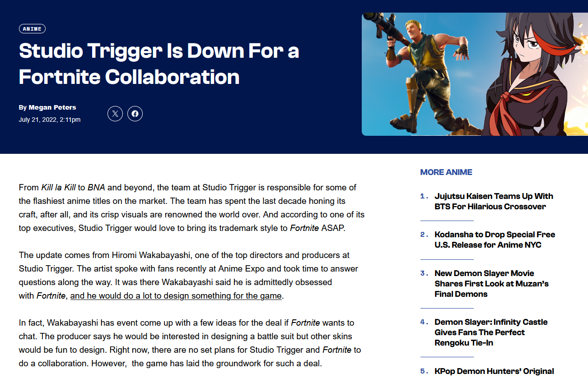This screenshot has width=588, height=378.
Task: Open author Megan Peters profile
Action: (52, 107)
